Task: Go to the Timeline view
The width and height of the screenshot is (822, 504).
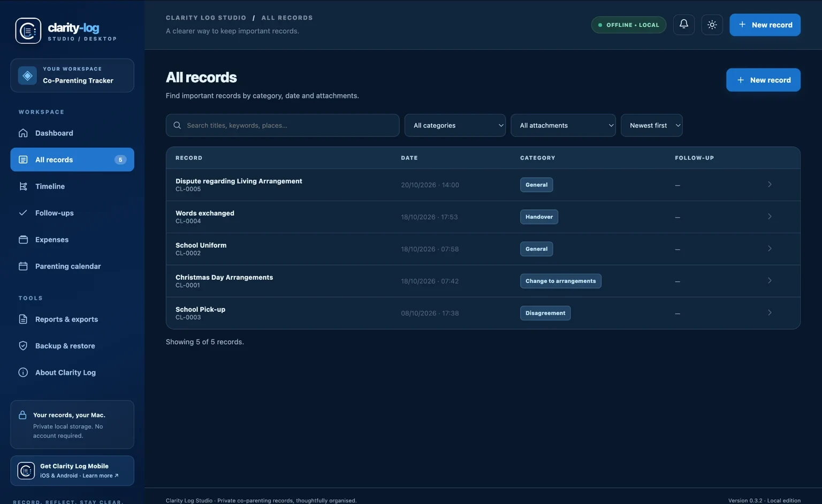Action: tap(72, 186)
